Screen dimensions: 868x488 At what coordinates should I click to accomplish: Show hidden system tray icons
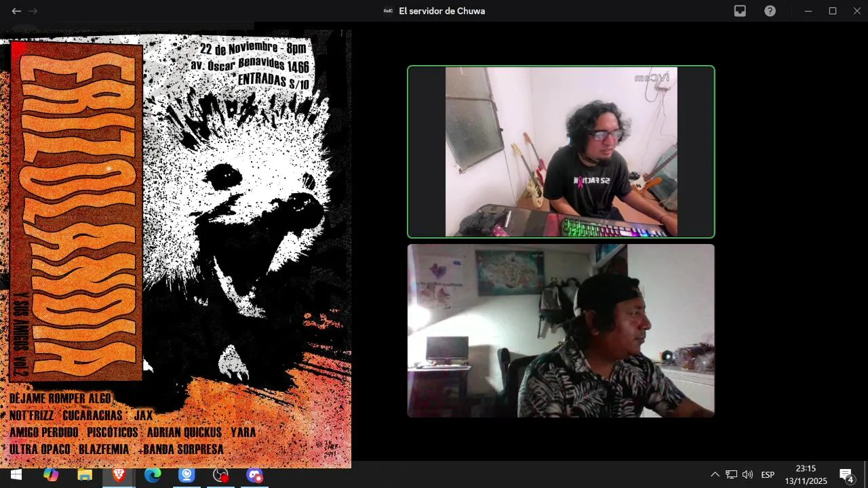coord(715,474)
